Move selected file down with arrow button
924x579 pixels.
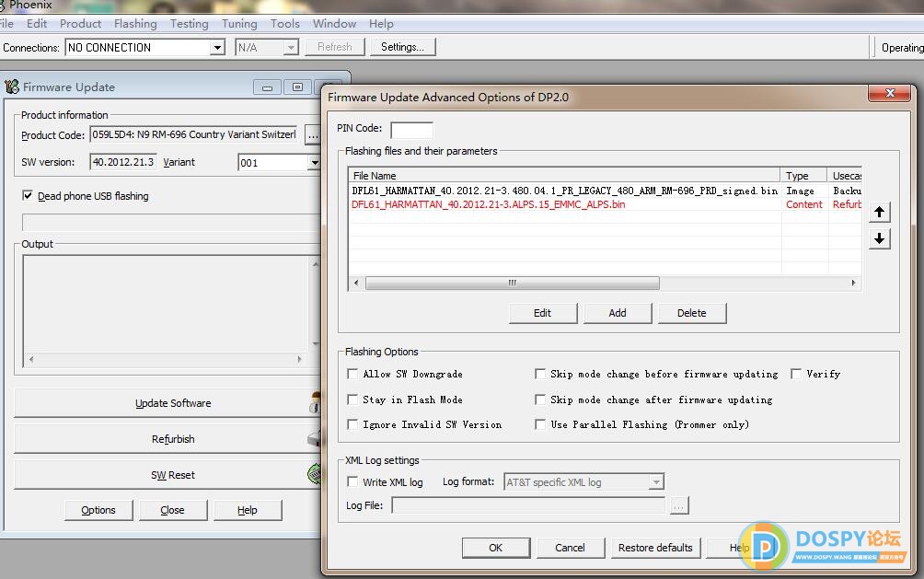879,238
